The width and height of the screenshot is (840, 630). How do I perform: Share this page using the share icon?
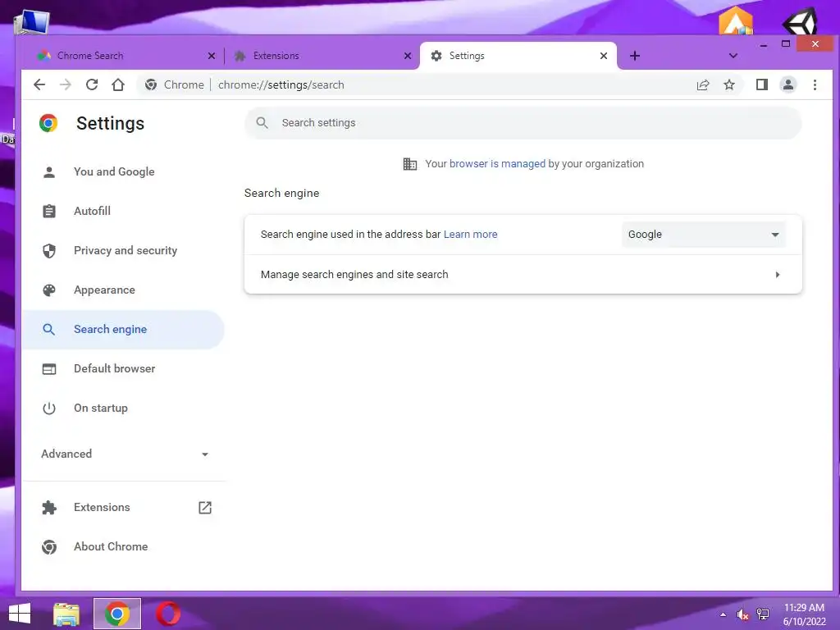pyautogui.click(x=703, y=84)
